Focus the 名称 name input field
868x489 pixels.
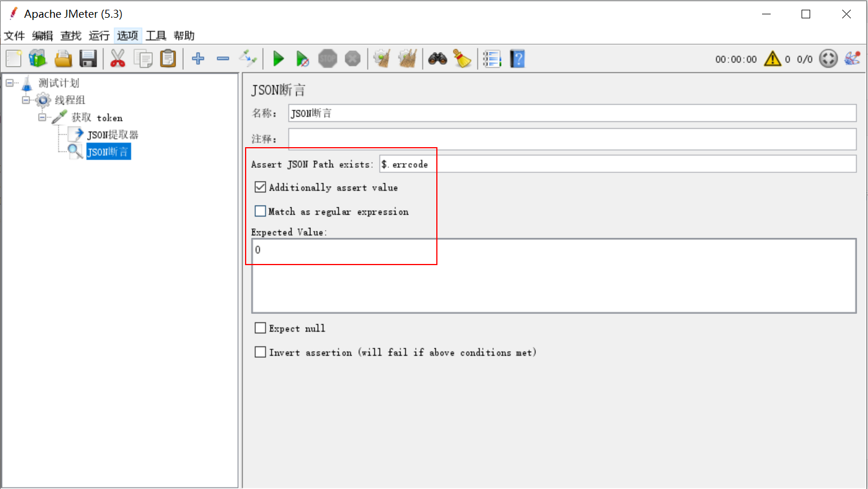click(x=572, y=113)
